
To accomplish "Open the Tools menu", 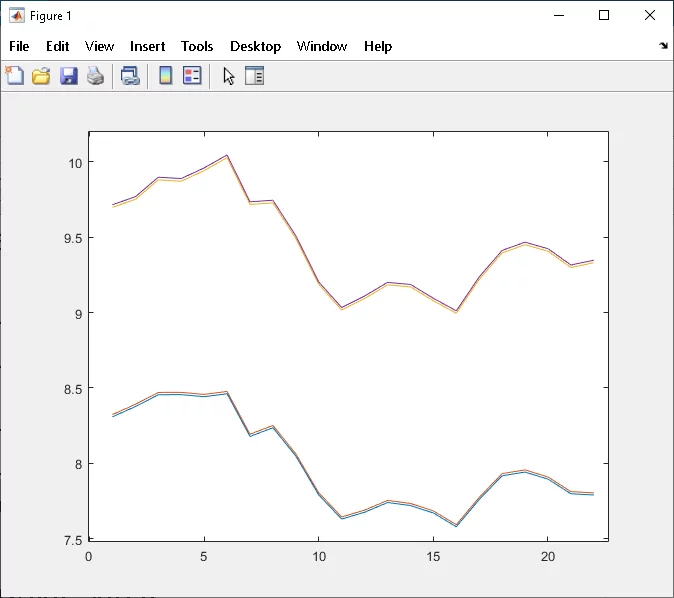I will pyautogui.click(x=197, y=46).
